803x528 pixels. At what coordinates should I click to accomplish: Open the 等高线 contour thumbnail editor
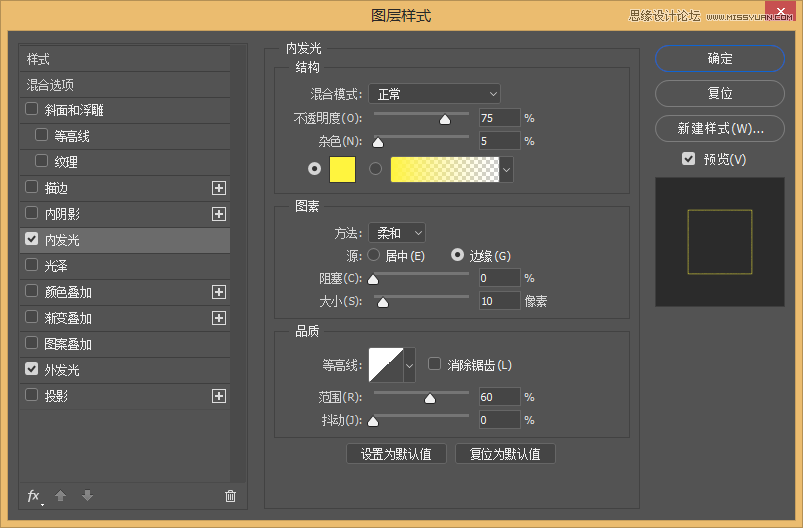[x=386, y=365]
